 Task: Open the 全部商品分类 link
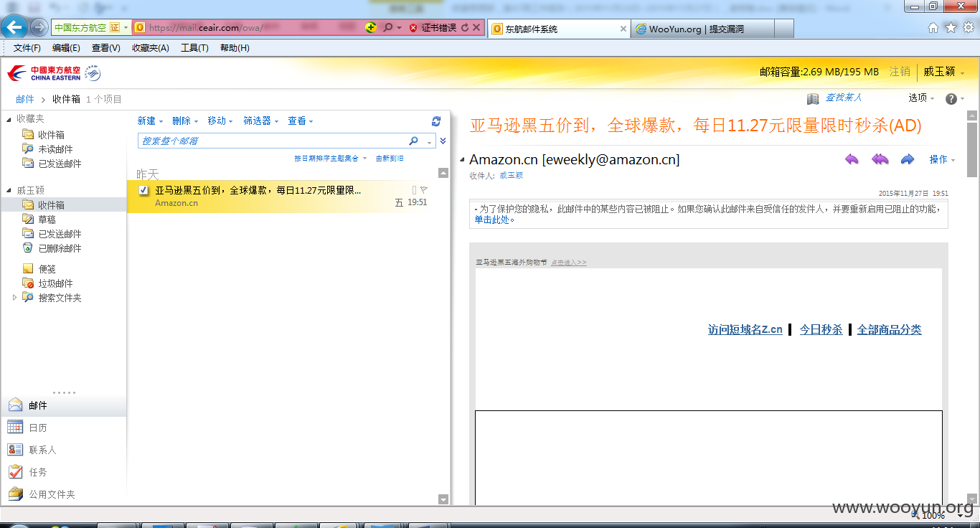click(889, 330)
